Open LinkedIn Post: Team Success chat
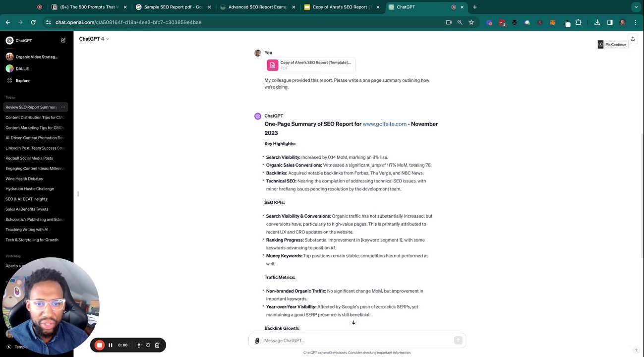The width and height of the screenshot is (644, 357). (35, 148)
